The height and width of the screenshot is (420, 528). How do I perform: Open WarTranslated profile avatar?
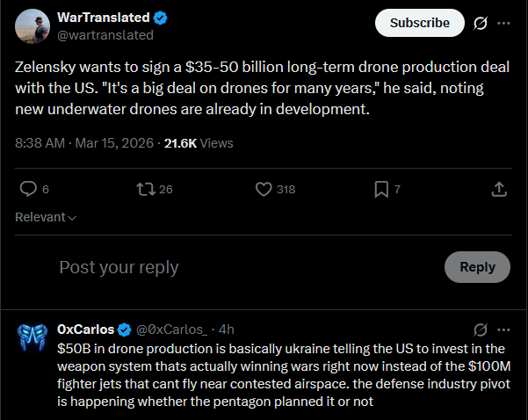tap(32, 26)
